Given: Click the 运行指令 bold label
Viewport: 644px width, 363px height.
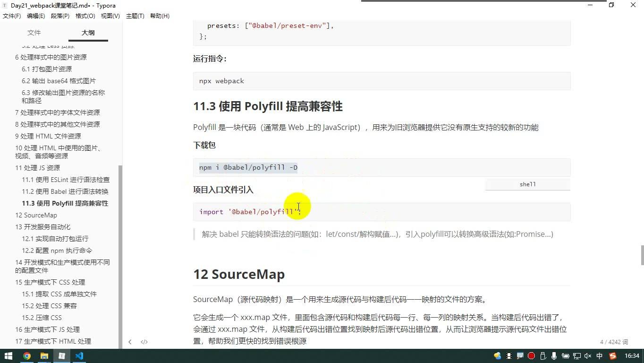Looking at the screenshot, I should (x=210, y=59).
